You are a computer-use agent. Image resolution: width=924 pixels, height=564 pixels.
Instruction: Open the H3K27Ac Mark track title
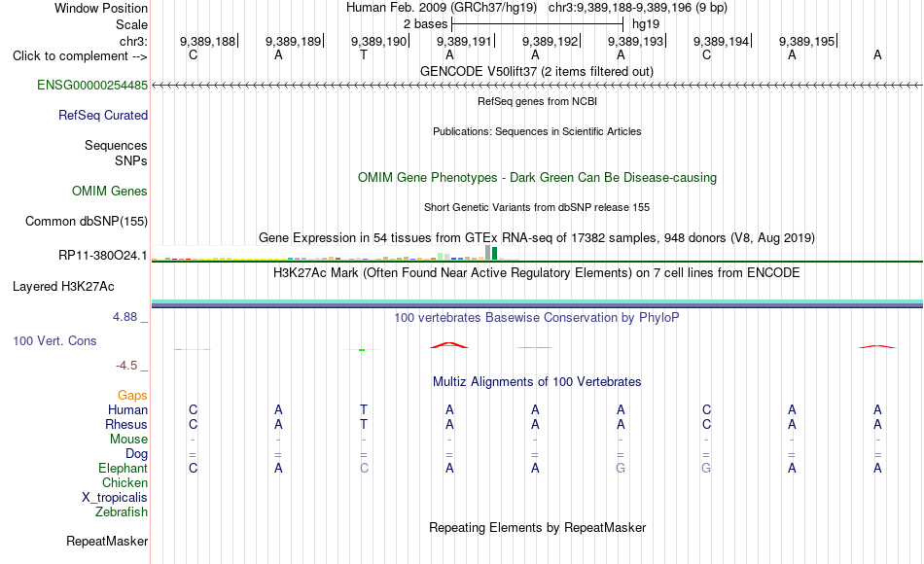(x=537, y=273)
